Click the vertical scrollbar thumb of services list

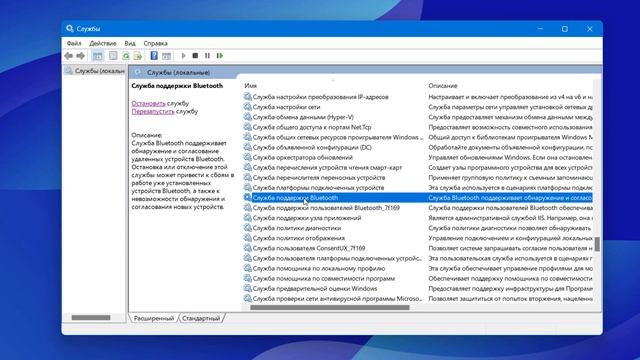pyautogui.click(x=597, y=244)
